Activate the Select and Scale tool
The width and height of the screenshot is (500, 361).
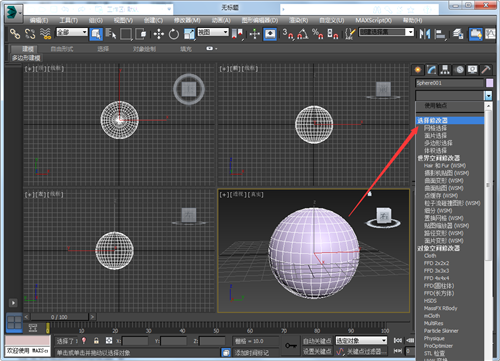click(x=189, y=34)
